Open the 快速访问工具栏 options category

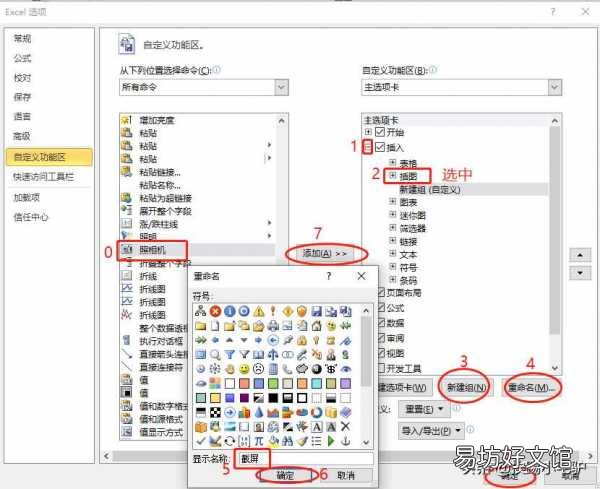[49, 177]
